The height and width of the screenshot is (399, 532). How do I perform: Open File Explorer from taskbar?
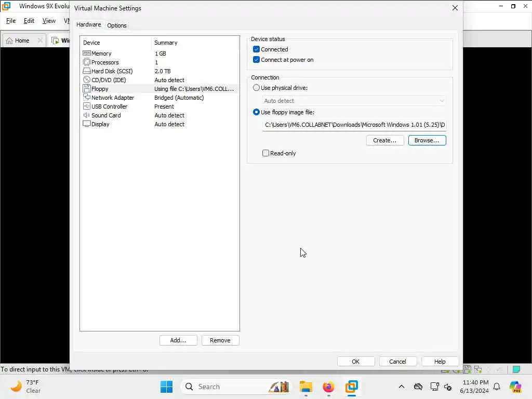305,387
